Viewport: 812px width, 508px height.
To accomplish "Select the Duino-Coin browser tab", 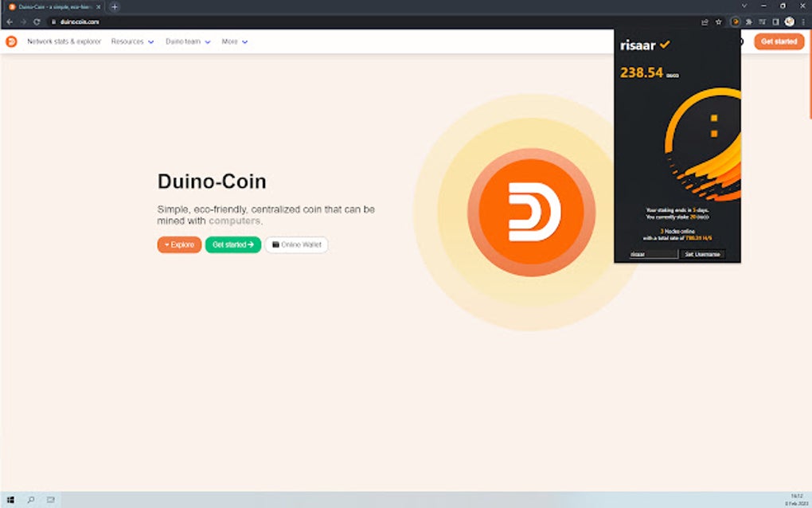I will (x=54, y=6).
